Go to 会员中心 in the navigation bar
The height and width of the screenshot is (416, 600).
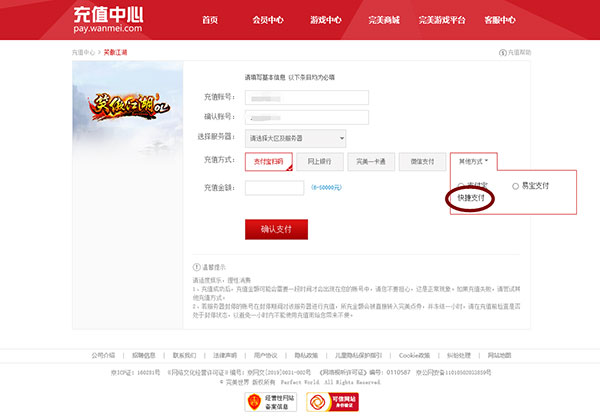point(267,20)
